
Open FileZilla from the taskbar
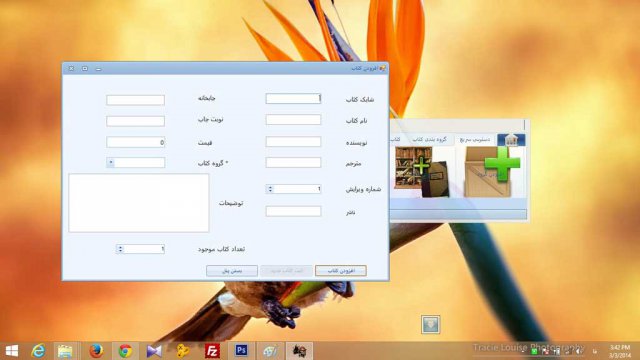click(x=212, y=351)
